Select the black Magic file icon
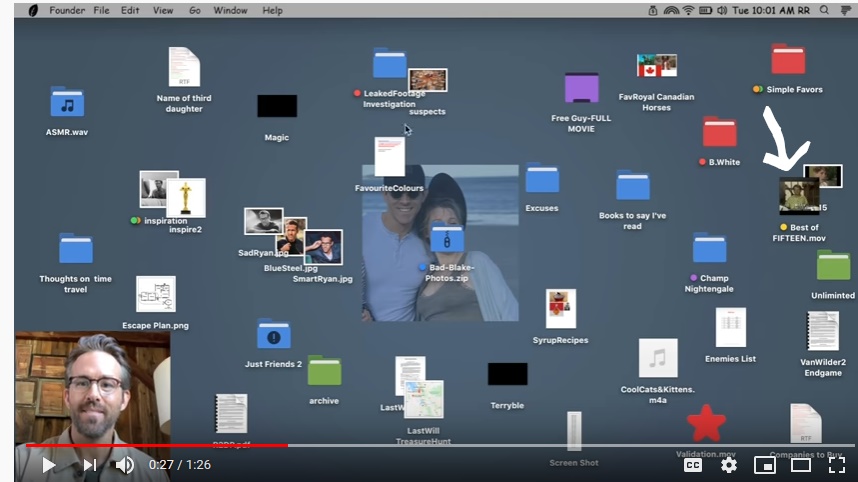Screen dimensions: 858x482 point(277,106)
